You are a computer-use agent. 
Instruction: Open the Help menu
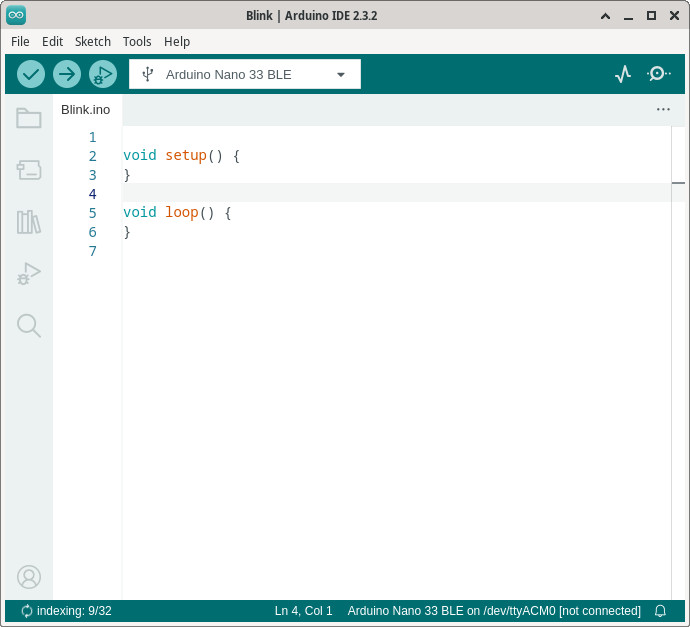tap(177, 41)
